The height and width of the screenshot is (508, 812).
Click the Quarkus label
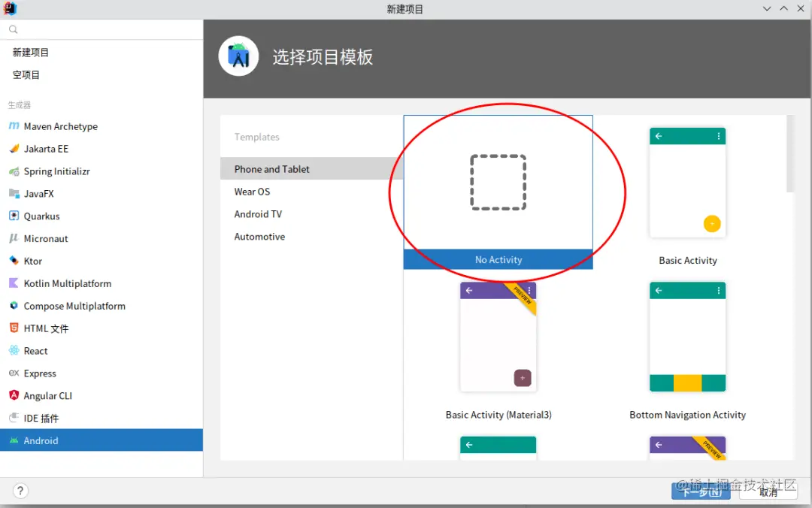[x=41, y=216]
